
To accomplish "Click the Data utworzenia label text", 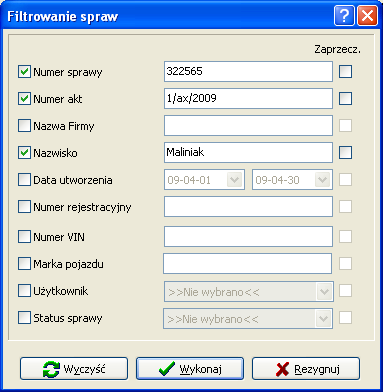I will pos(73,180).
